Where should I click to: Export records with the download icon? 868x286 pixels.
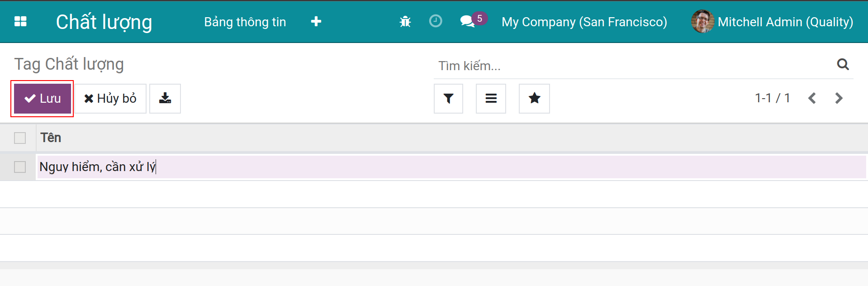click(165, 99)
